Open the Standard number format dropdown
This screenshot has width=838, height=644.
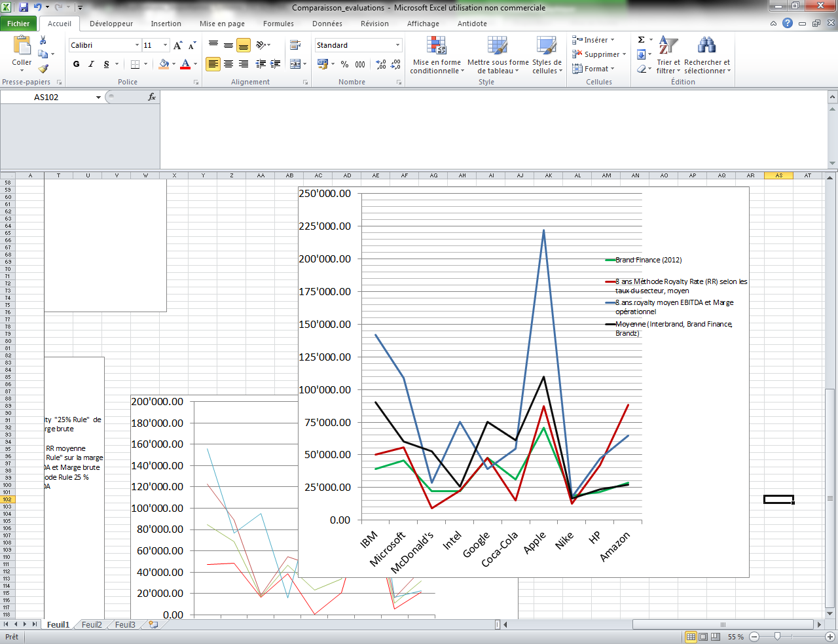pyautogui.click(x=397, y=45)
